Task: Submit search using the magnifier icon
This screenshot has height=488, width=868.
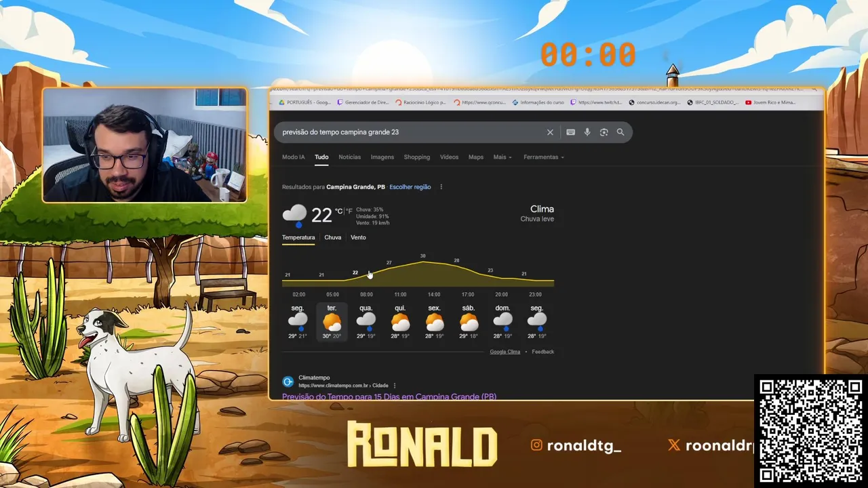Action: (x=620, y=132)
